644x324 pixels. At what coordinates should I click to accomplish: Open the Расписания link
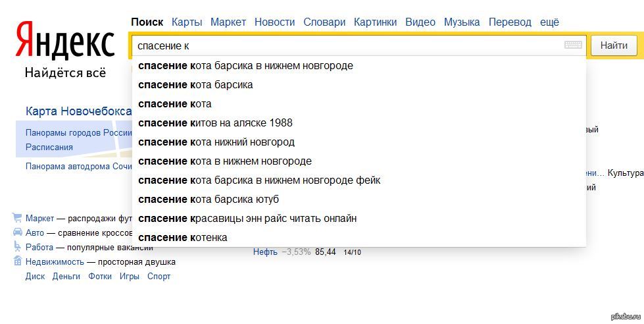49,147
